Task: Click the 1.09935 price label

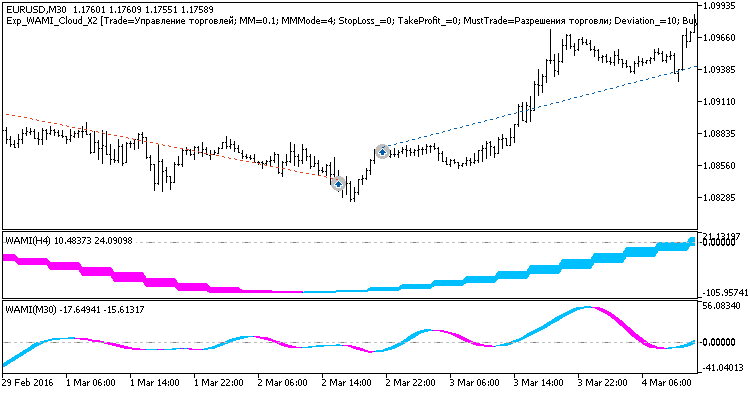Action: pyautogui.click(x=718, y=6)
